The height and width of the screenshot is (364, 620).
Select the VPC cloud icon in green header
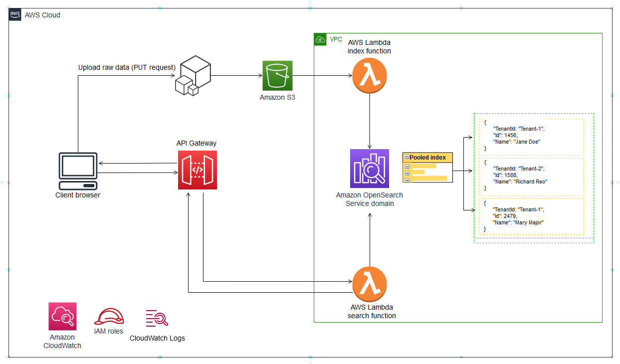click(x=320, y=39)
